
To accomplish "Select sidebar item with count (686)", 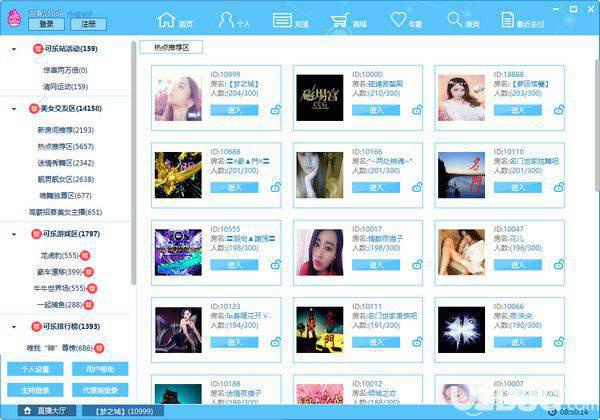I will tap(59, 348).
